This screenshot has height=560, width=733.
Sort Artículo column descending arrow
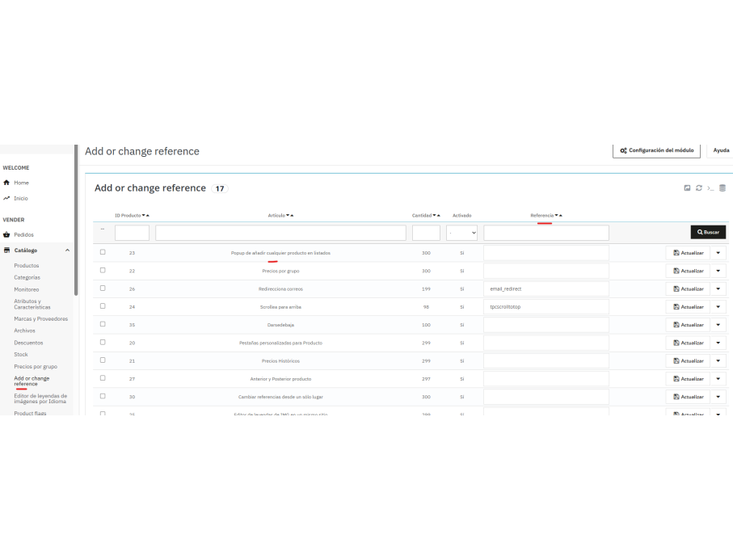pos(288,216)
